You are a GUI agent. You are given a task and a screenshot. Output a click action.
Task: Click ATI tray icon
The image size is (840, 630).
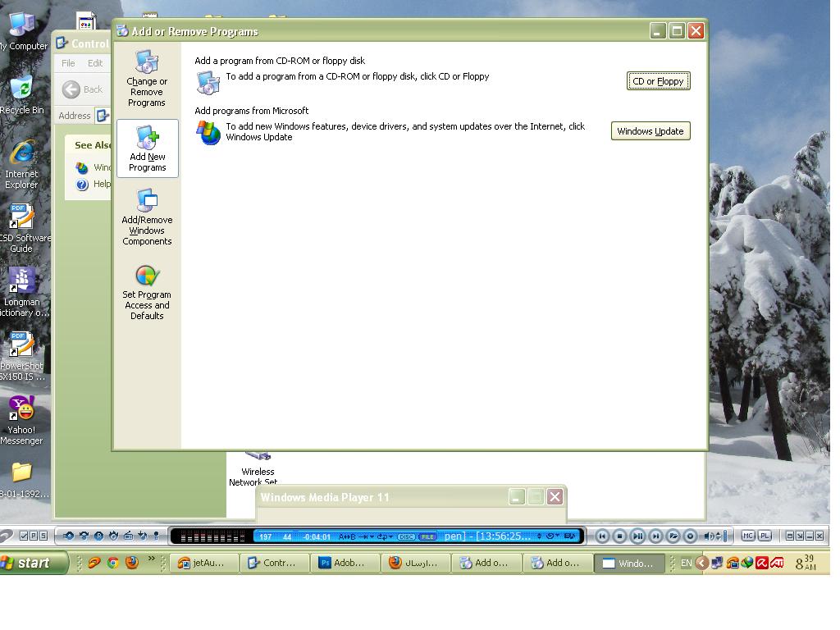point(777,563)
